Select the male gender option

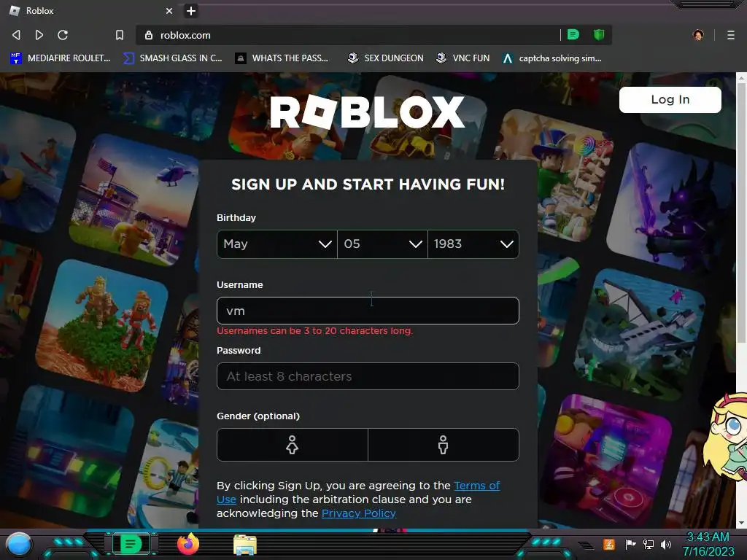point(443,445)
